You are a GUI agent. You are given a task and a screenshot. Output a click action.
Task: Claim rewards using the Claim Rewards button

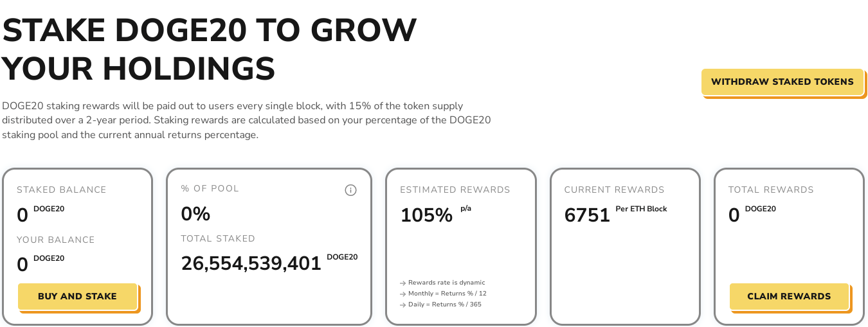(789, 296)
